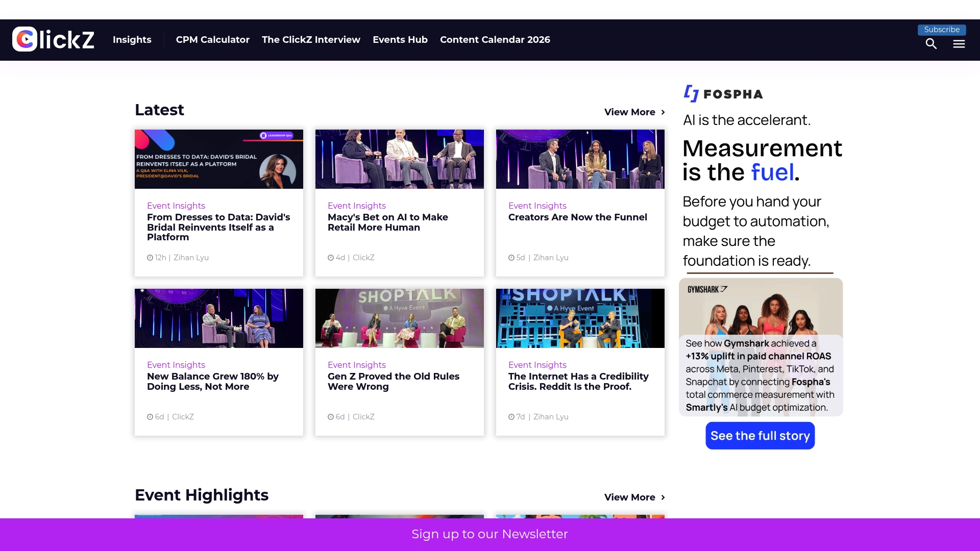980x551 pixels.
Task: Click Event Insights tag on Gen Z card
Action: click(357, 365)
